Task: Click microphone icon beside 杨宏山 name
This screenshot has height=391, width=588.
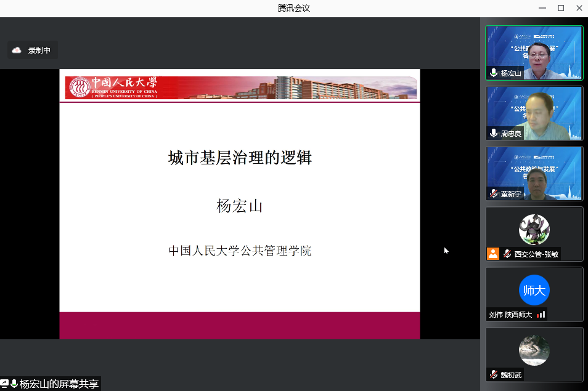Action: click(x=494, y=73)
